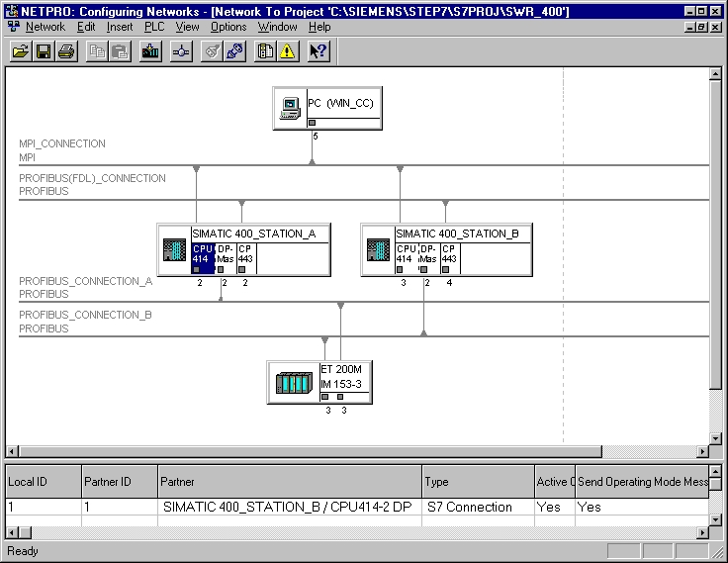Open the Edit menu
Screen dimensions: 728x563
click(x=86, y=27)
